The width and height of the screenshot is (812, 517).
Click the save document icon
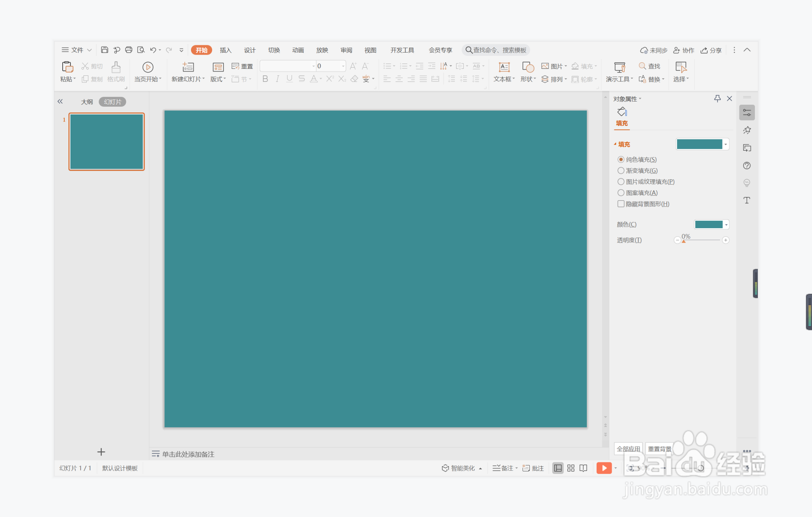(x=104, y=50)
